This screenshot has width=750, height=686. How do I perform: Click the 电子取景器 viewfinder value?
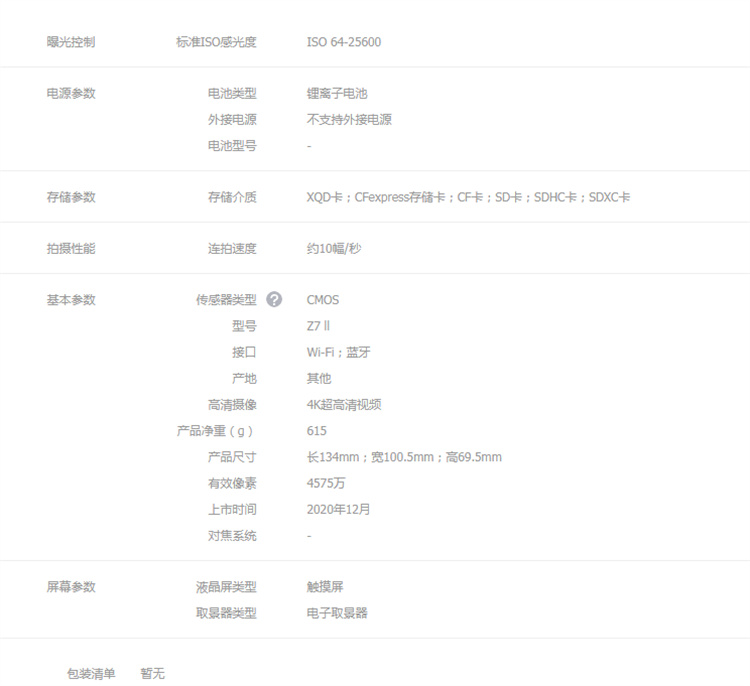click(x=337, y=613)
